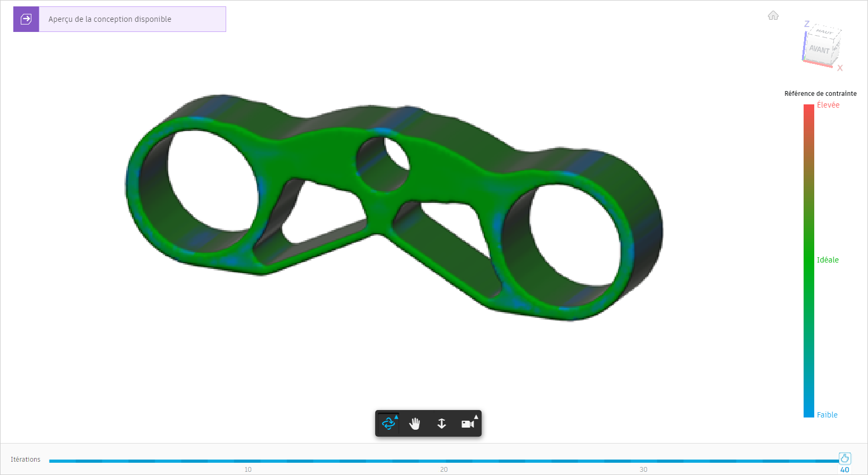The image size is (868, 475).
Task: Click the "Référence de contrainte" legend title
Action: 821,93
